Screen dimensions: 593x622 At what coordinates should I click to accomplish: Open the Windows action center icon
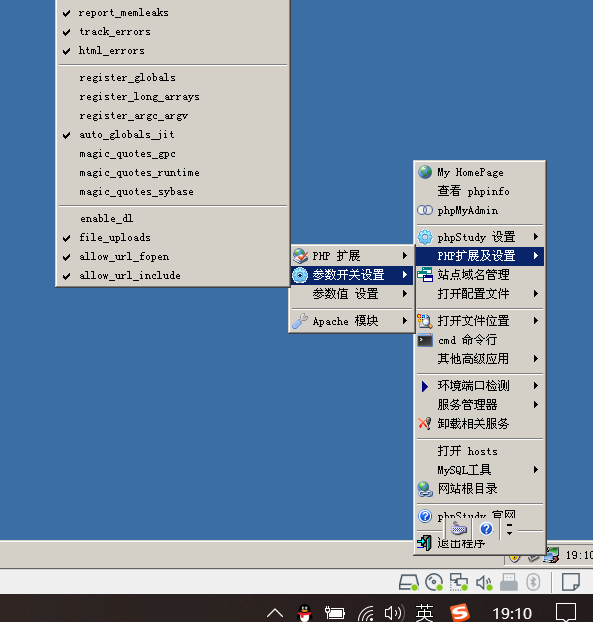tap(566, 613)
